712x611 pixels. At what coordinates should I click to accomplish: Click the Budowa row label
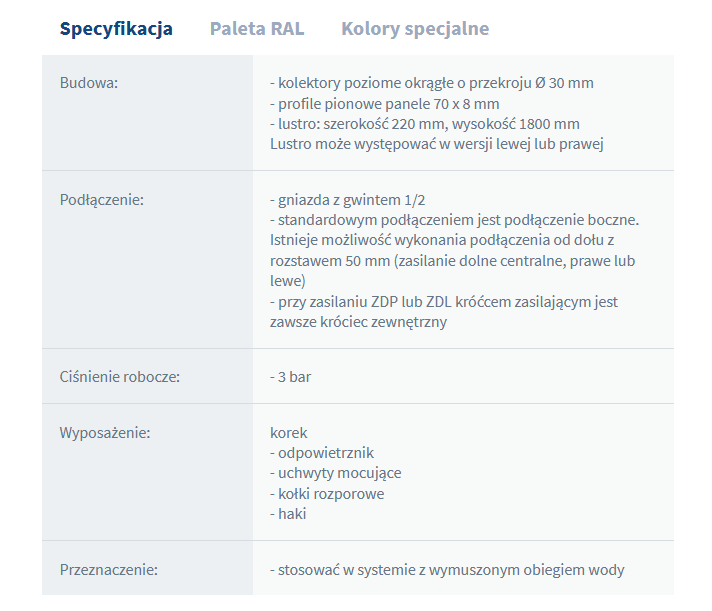pos(89,83)
